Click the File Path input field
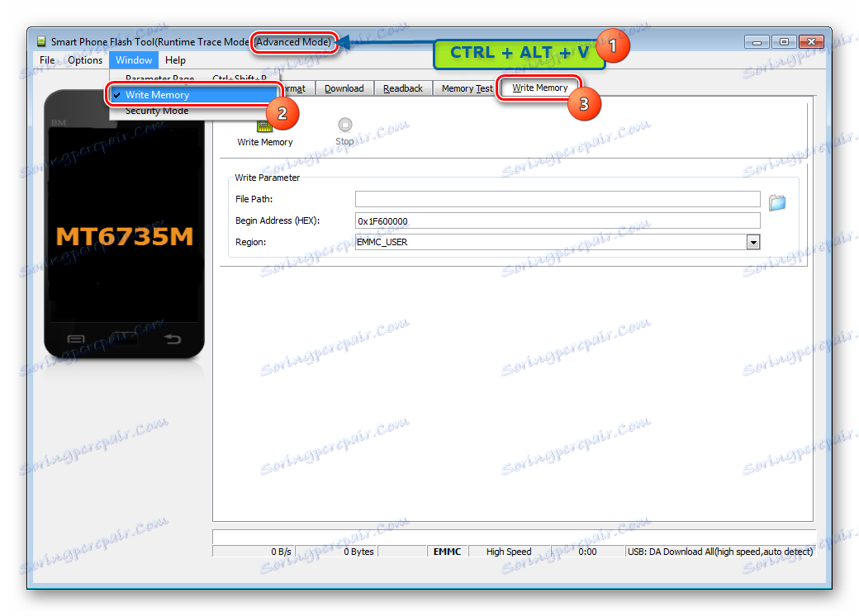Screen dimensions: 859x616 [x=558, y=199]
